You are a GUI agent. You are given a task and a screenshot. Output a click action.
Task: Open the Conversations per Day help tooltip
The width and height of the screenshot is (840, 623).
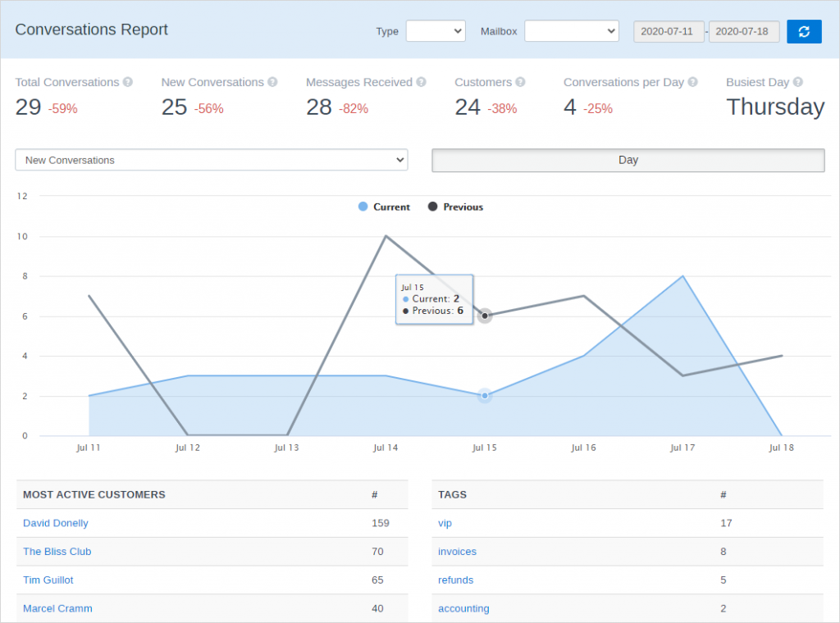tap(692, 82)
